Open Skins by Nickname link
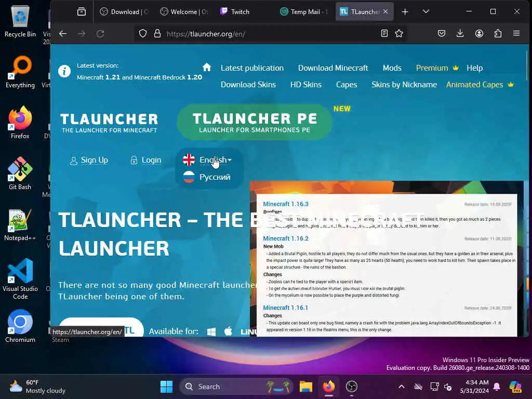This screenshot has height=399, width=532. click(x=404, y=85)
